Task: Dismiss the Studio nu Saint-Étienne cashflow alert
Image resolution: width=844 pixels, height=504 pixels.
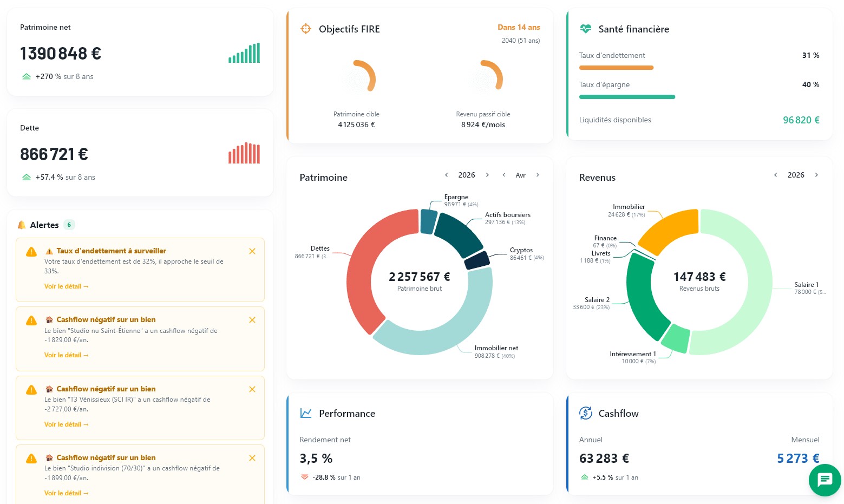Action: (x=252, y=320)
